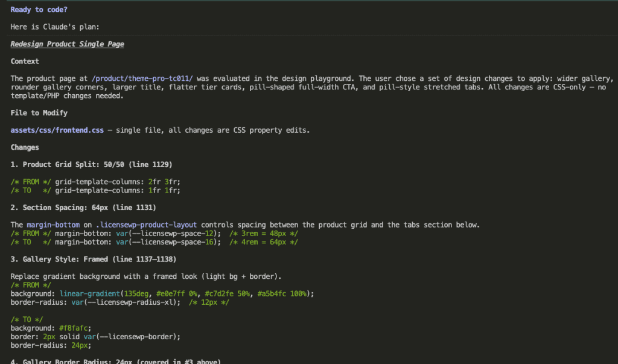
Task: Click the "Changes" section heading
Action: (24, 147)
